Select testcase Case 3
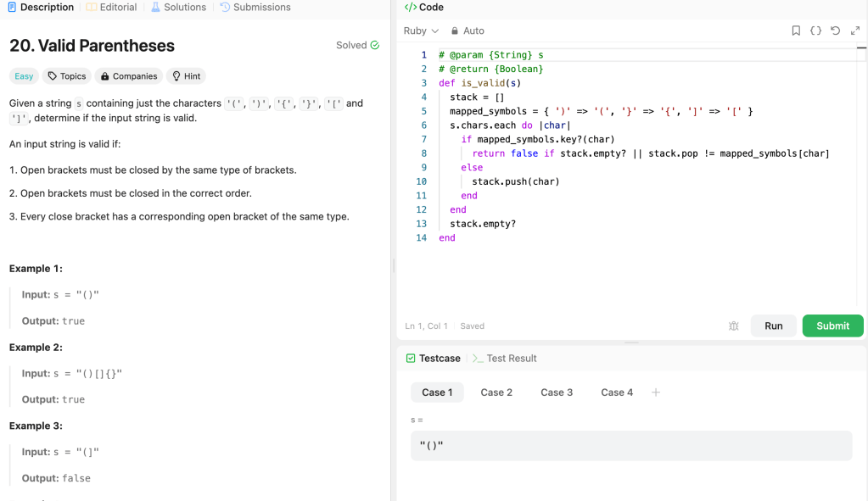 557,392
